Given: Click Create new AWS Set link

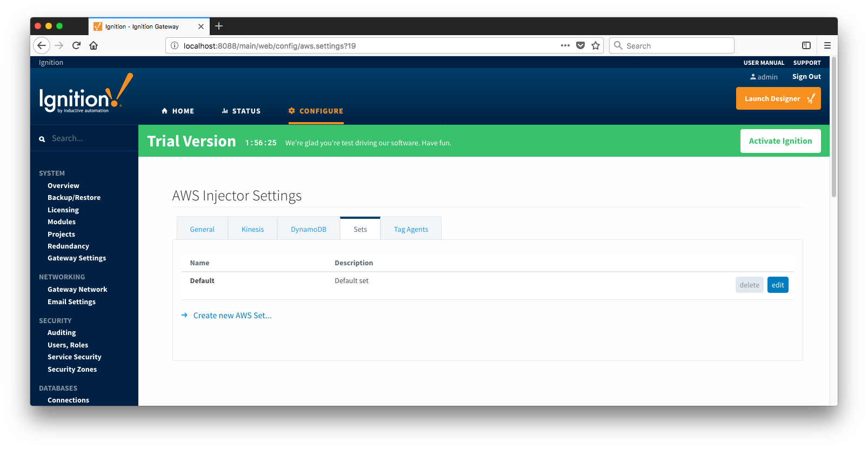Looking at the screenshot, I should coord(232,316).
